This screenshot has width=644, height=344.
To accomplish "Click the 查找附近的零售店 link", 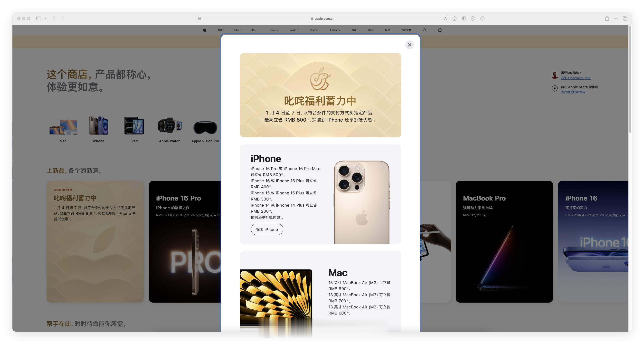I will (x=574, y=92).
